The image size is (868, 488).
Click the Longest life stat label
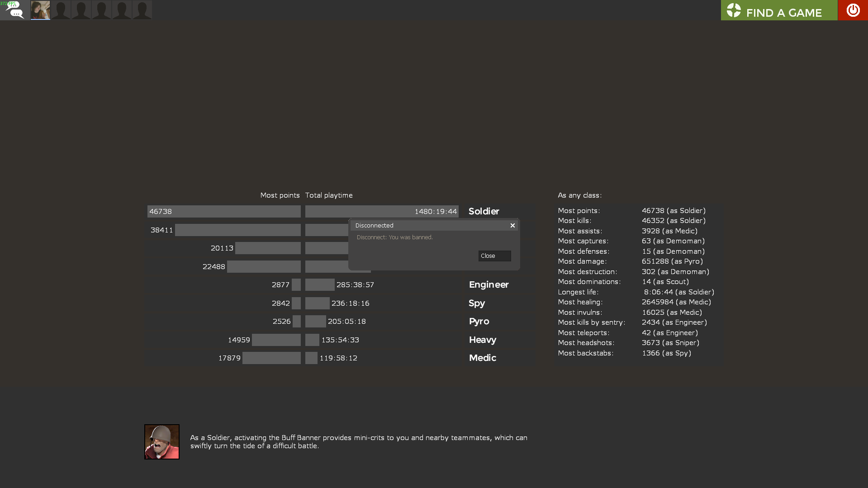(x=578, y=292)
